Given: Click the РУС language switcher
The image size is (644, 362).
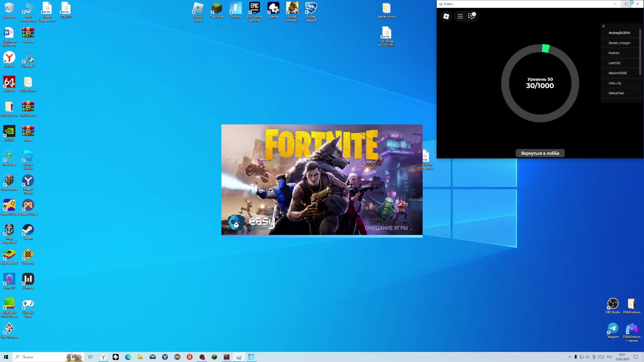Looking at the screenshot, I should click(609, 357).
